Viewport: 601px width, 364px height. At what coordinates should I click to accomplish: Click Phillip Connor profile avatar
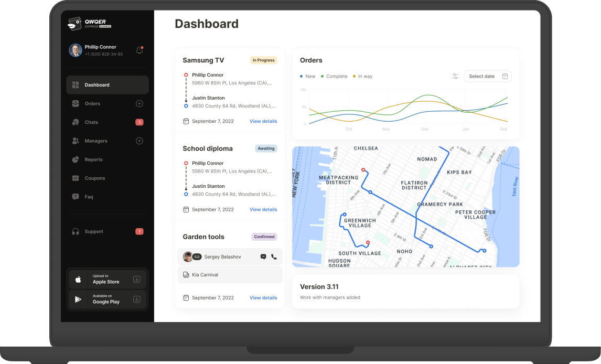coord(76,50)
